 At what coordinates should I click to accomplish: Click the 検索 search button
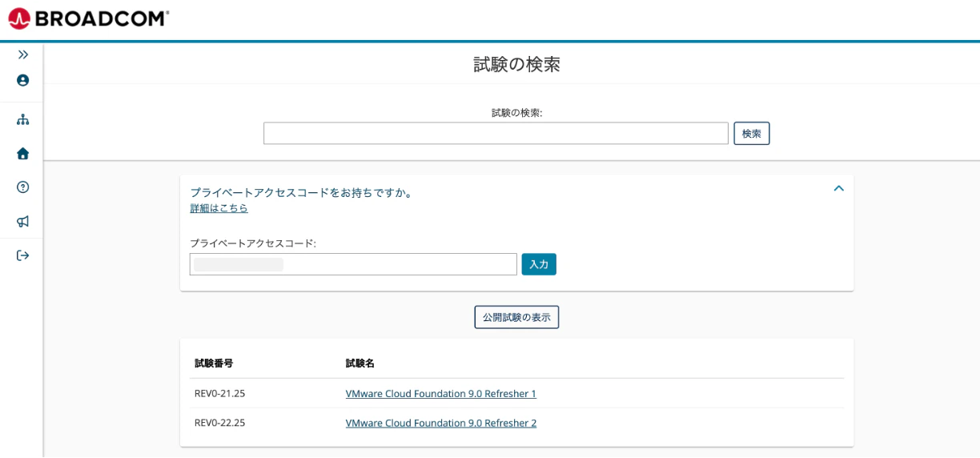click(x=752, y=134)
